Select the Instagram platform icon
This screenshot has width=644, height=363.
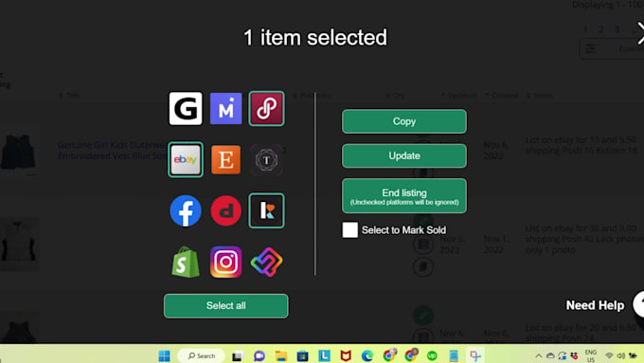tap(226, 262)
